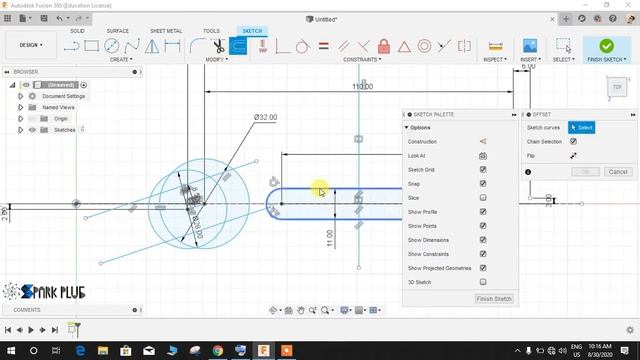640x360 pixels.
Task: Click the Finish Sketch green checkmark
Action: tap(607, 46)
